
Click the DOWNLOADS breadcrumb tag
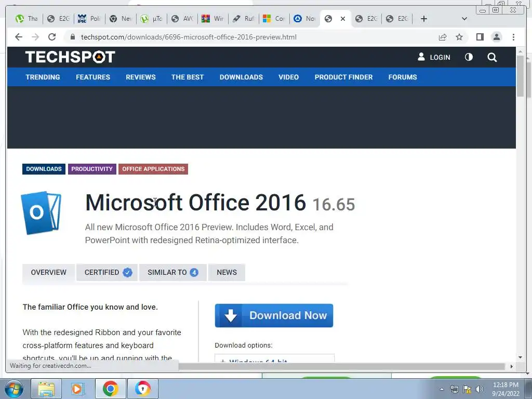44,169
